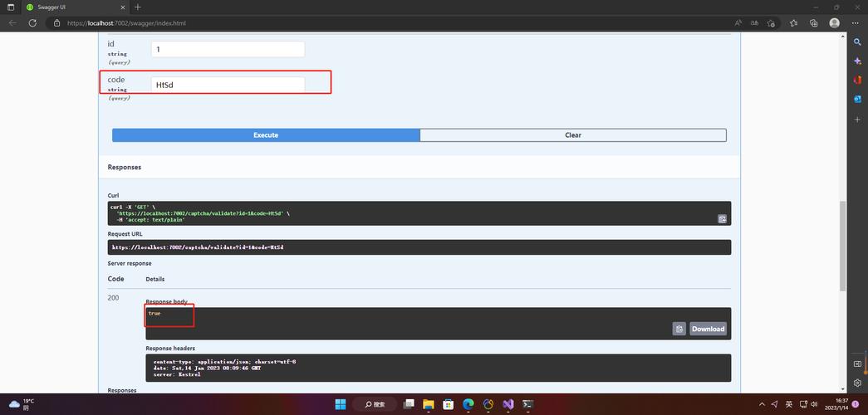Screen dimensions: 868x415
Task: Open Microsoft 365 in the sidebar
Action: coord(857,81)
